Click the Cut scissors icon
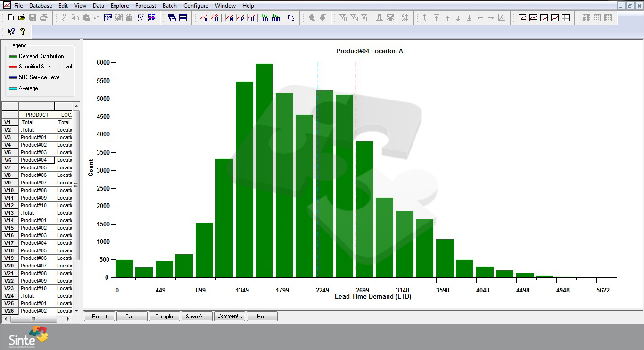 click(65, 18)
